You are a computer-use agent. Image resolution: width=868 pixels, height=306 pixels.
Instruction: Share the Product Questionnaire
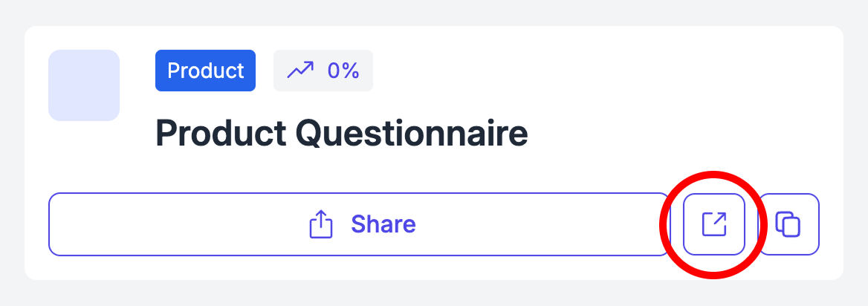pyautogui.click(x=360, y=224)
